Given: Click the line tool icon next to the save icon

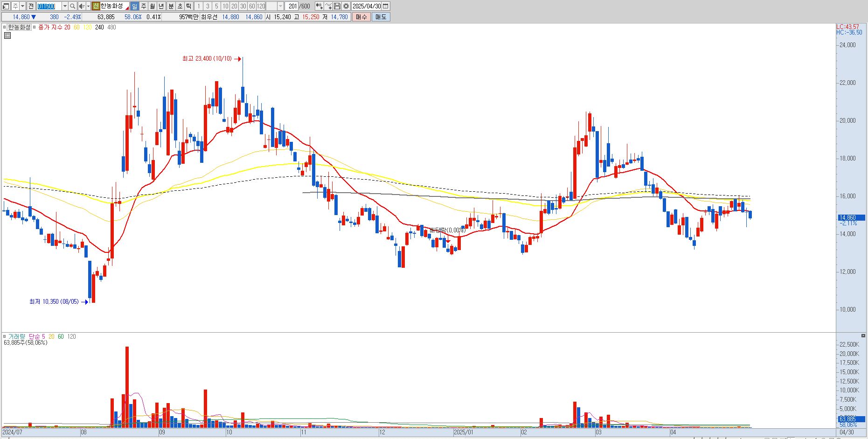Looking at the screenshot, I should 328,6.
